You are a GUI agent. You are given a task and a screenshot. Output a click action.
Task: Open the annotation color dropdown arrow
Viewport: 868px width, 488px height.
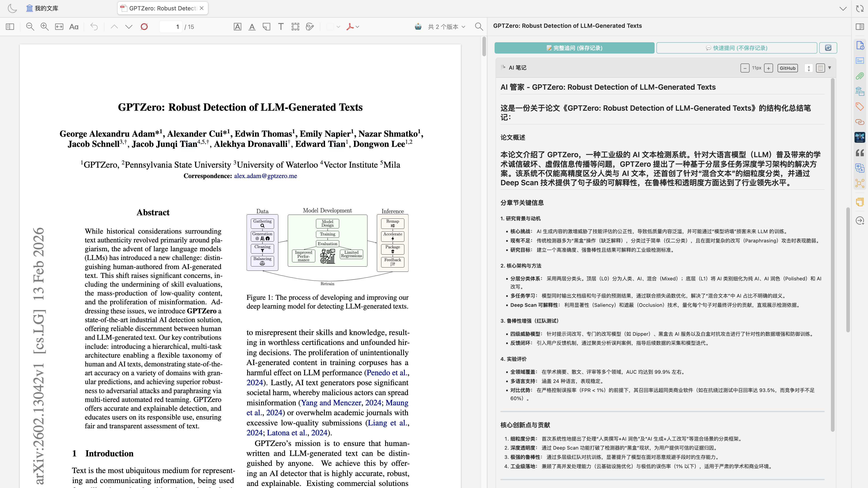[338, 27]
